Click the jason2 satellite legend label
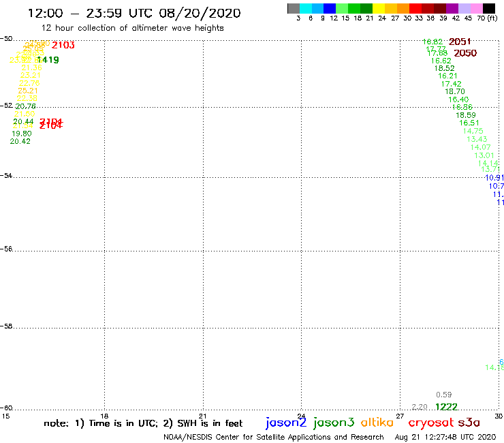Screen dimensions: 504x443 click(286, 423)
